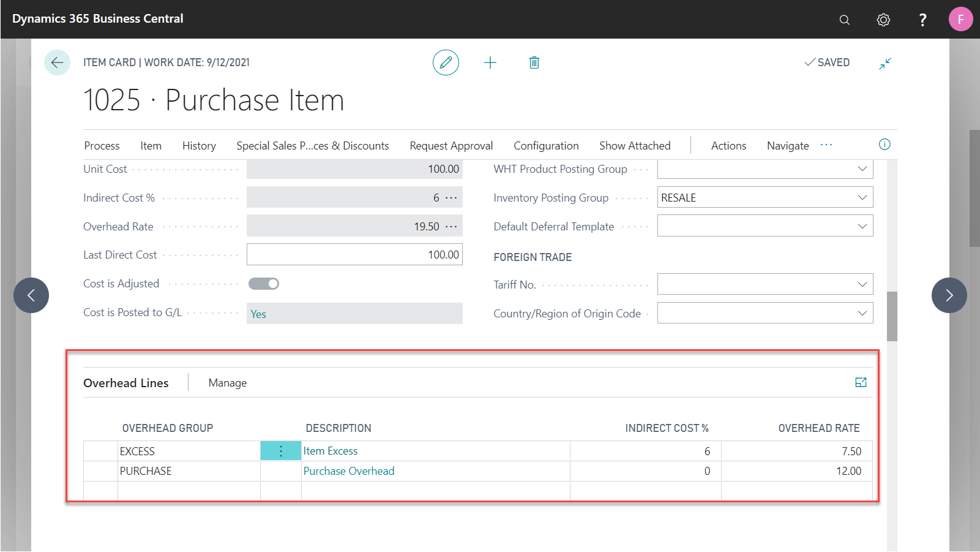Show more actions ellipsis in menu bar

coord(826,145)
